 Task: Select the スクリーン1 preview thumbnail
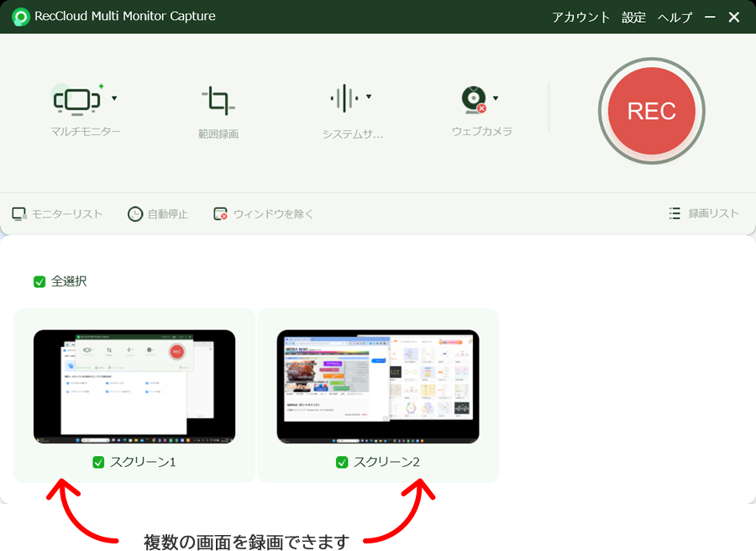click(x=134, y=386)
